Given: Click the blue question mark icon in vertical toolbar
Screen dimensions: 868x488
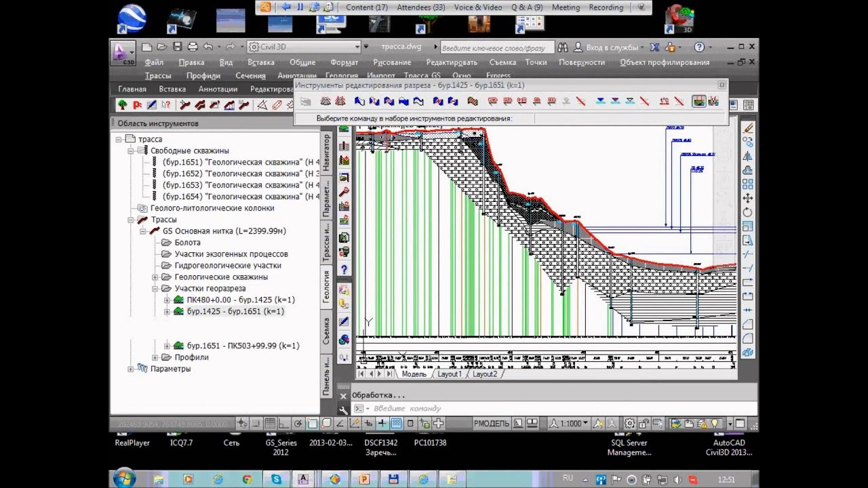Looking at the screenshot, I should (344, 270).
